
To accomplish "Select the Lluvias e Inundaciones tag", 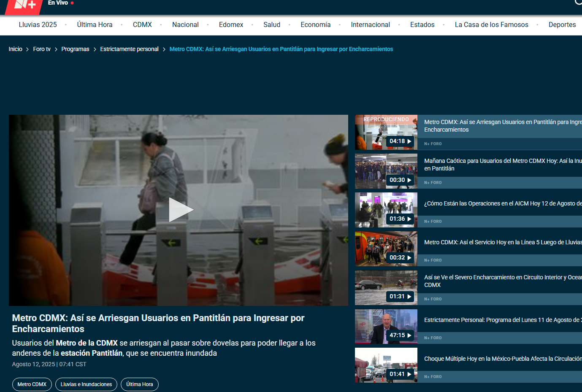I will point(86,384).
